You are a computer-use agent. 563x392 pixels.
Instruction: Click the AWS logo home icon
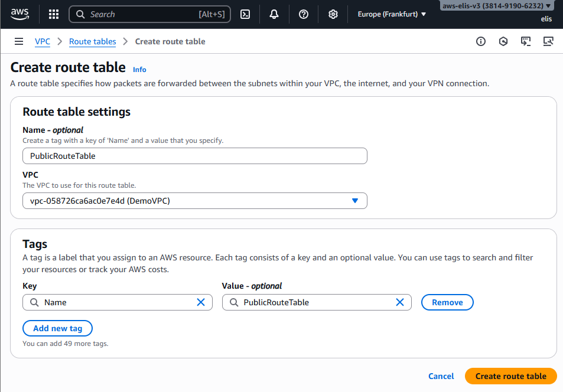(x=20, y=14)
